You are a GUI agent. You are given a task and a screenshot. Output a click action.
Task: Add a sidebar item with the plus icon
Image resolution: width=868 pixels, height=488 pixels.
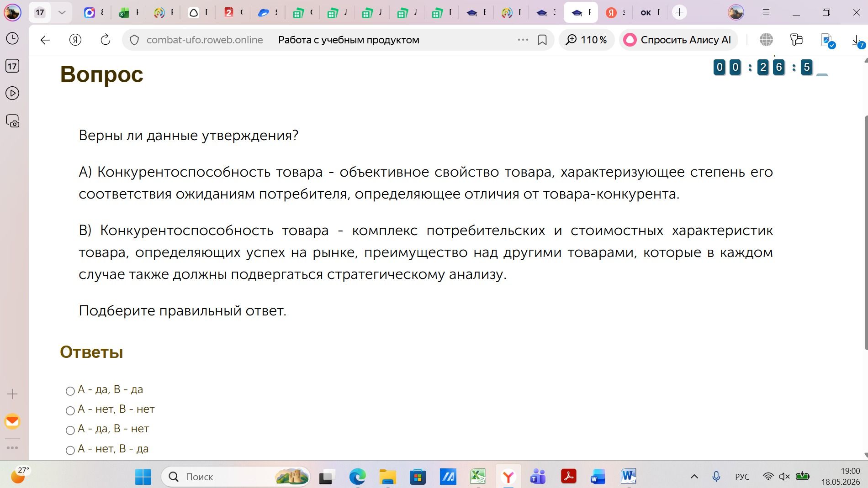(x=12, y=394)
